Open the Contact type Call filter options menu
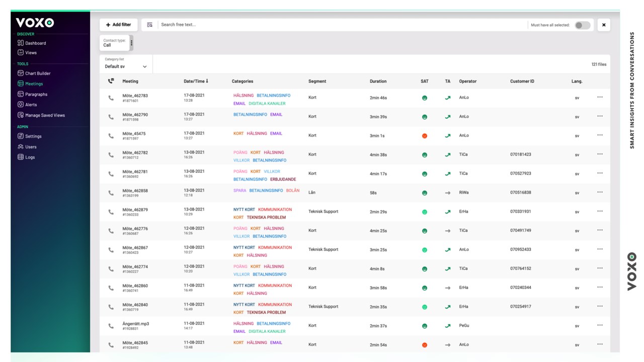Viewport: 644px width, 362px height. [x=132, y=43]
